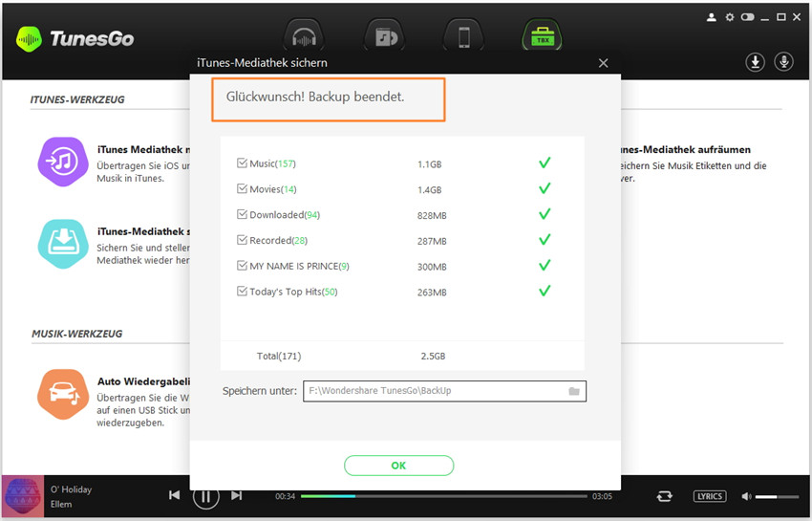
Task: Open the headphones music tab
Action: point(304,36)
